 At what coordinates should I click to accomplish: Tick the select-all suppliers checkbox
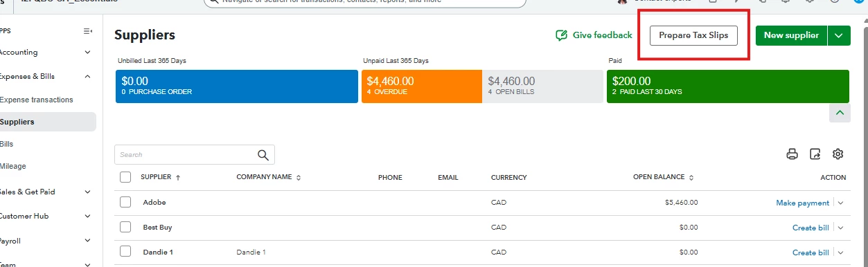125,177
